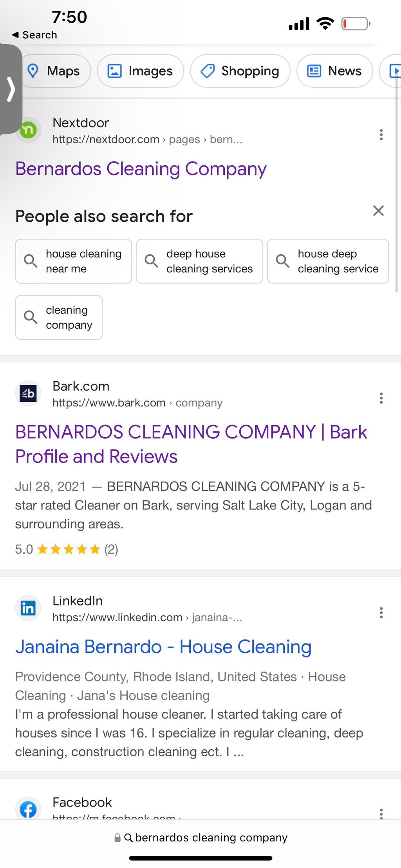Viewport: 401px width, 868px height.
Task: Open the Shopping results tab
Action: (240, 71)
